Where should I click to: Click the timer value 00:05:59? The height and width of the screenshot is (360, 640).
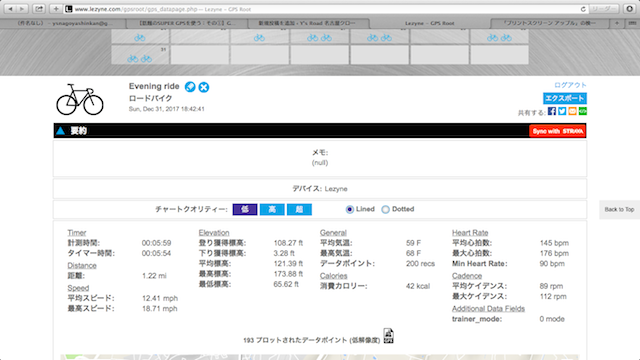156,243
